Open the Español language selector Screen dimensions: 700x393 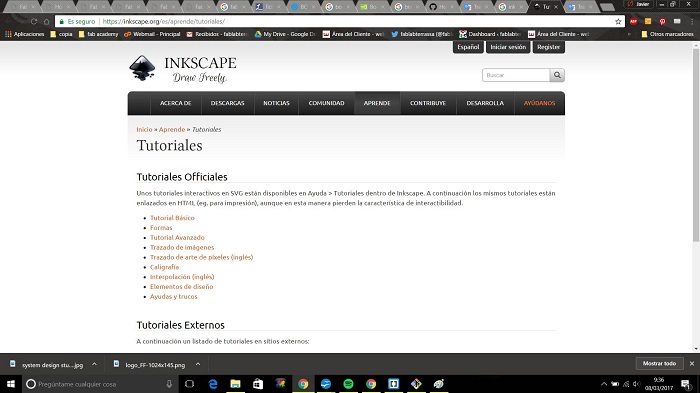click(468, 47)
